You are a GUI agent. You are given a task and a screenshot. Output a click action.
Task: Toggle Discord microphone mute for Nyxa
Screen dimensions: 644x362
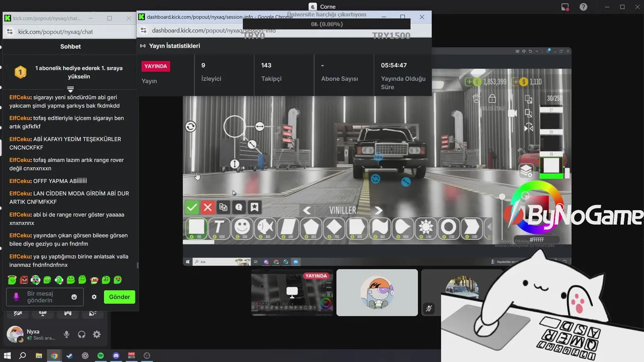click(x=66, y=334)
